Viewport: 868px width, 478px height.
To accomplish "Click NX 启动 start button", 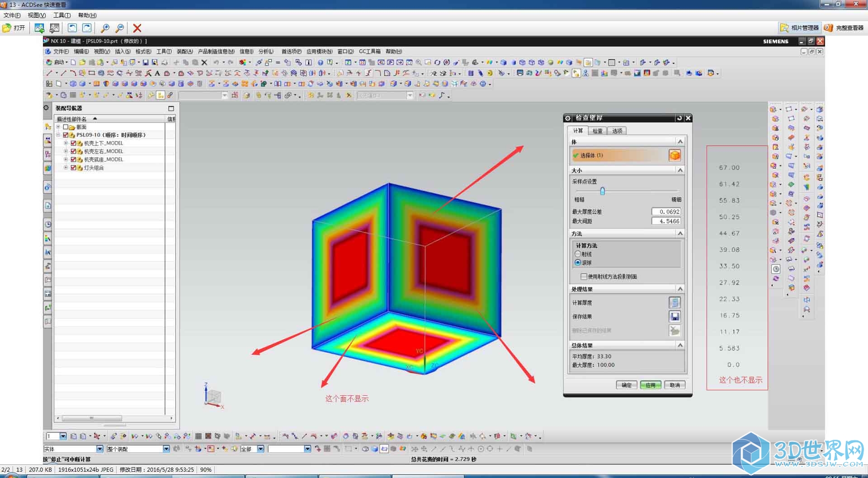I will click(x=56, y=62).
